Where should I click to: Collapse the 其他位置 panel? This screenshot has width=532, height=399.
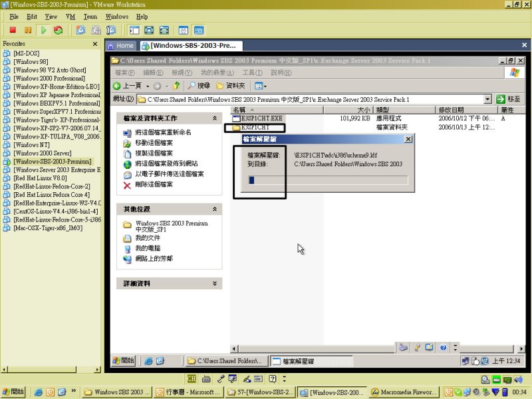(x=214, y=209)
